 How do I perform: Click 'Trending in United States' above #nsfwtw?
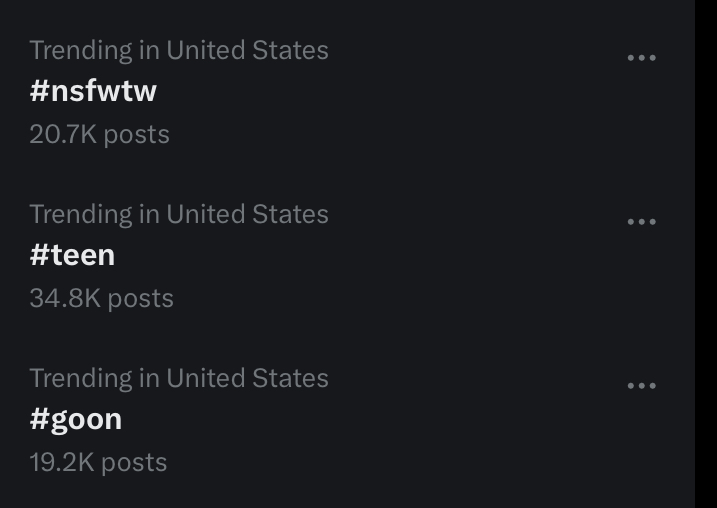178,50
